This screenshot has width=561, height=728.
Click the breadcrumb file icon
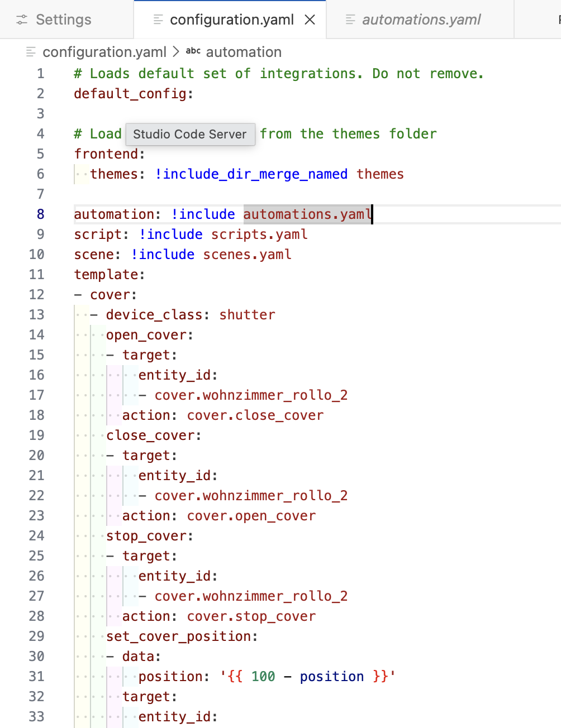pyautogui.click(x=31, y=52)
